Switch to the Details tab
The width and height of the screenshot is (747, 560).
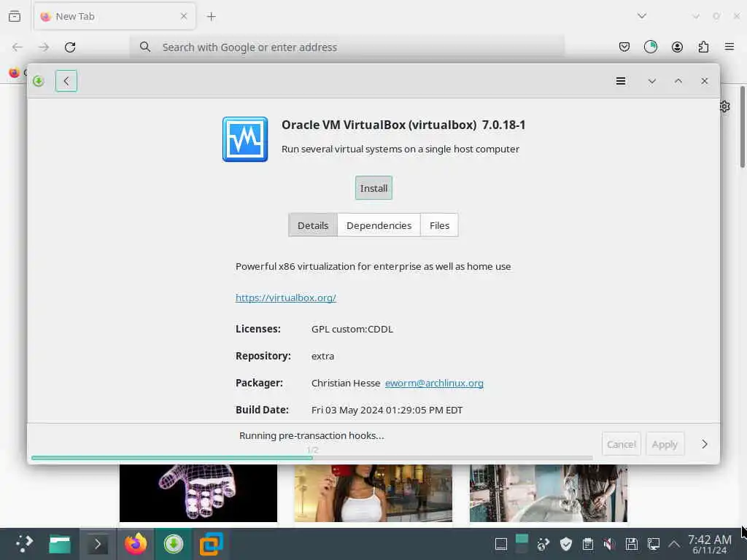pyautogui.click(x=313, y=225)
